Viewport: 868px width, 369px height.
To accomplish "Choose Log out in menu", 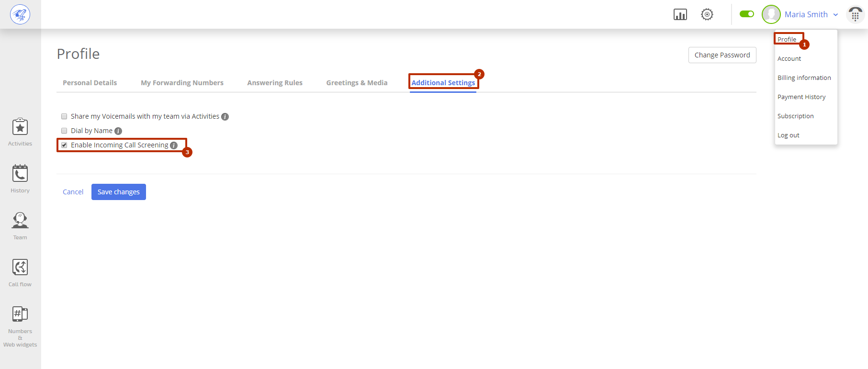I will [788, 135].
